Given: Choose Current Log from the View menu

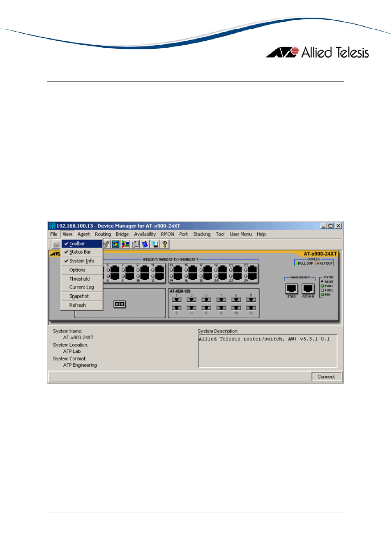Looking at the screenshot, I should point(82,287).
